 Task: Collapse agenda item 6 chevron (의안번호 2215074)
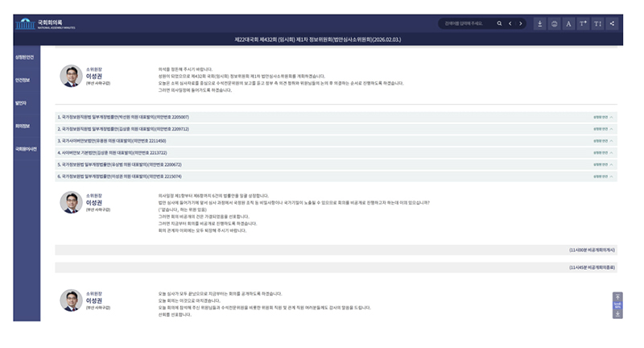[x=612, y=176]
